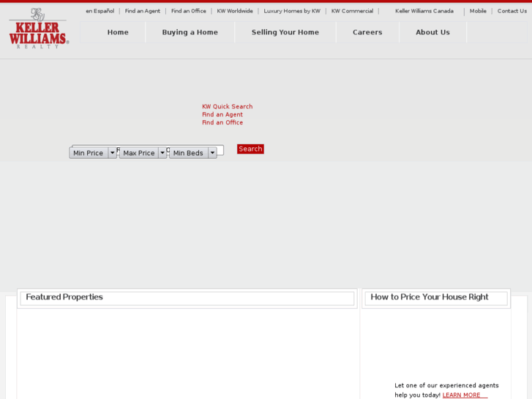Switch to en Español language link

(x=100, y=11)
